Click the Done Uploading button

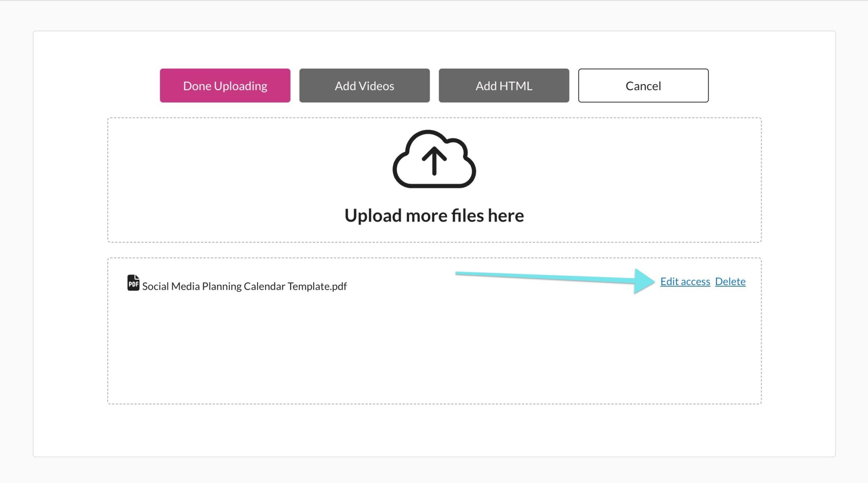click(225, 86)
